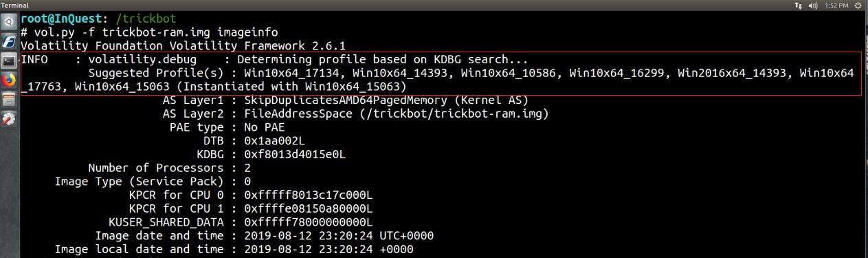Screen dimensions: 868x258
Task: Click the DTB value 0x1aa002L
Action: click(x=274, y=140)
